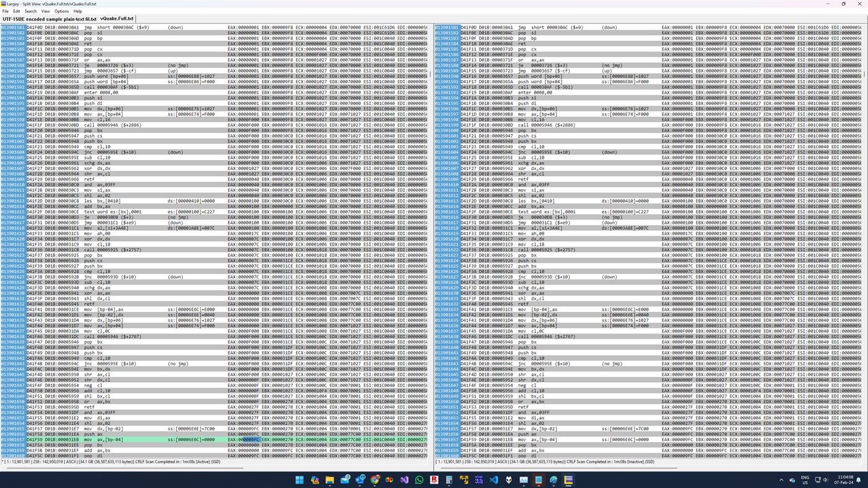Screen dimensions: 868x488
Task: Open Outlook from the taskbar
Action: [359, 479]
